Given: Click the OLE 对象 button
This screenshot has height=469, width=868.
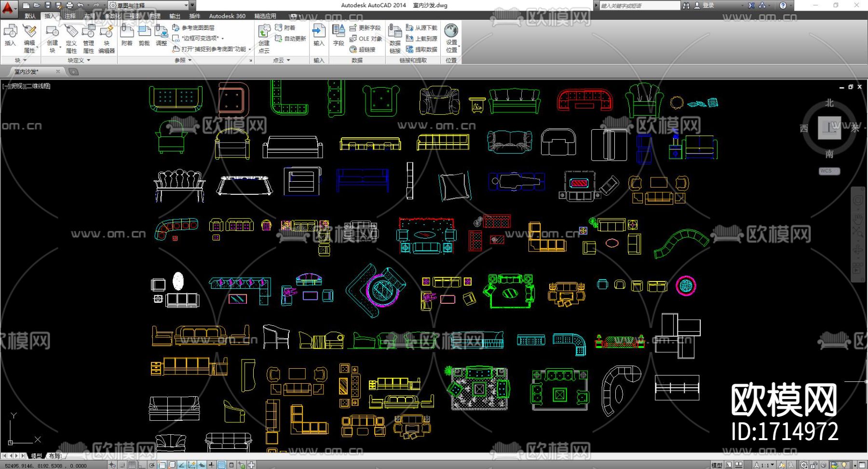Looking at the screenshot, I should tap(366, 39).
